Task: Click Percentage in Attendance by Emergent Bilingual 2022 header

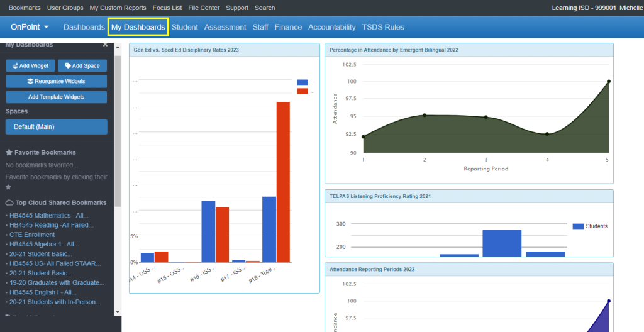Action: (x=469, y=50)
